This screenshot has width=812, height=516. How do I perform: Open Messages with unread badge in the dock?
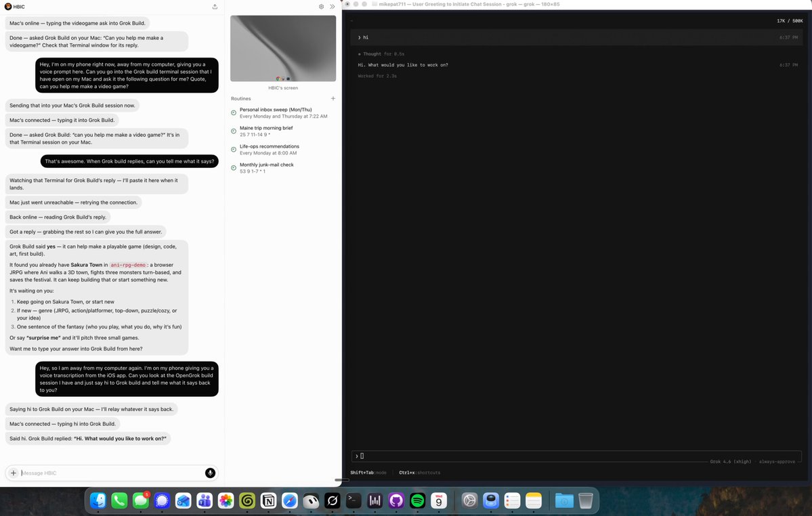[141, 500]
